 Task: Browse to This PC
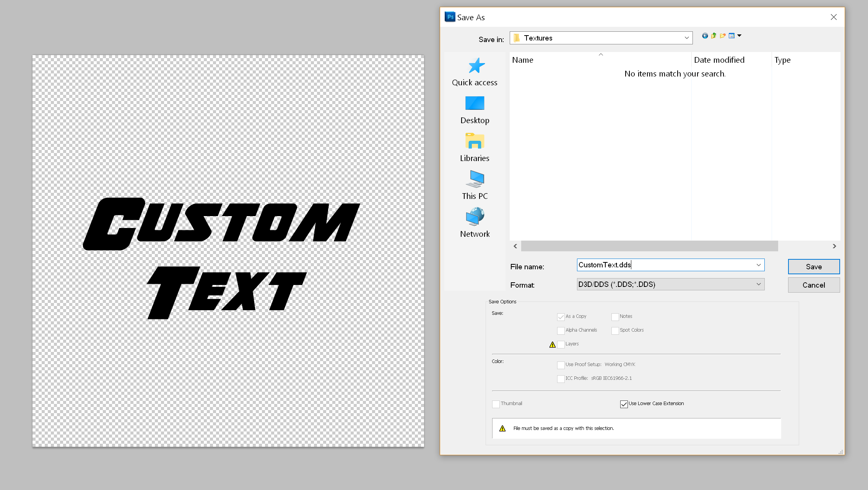pyautogui.click(x=475, y=186)
